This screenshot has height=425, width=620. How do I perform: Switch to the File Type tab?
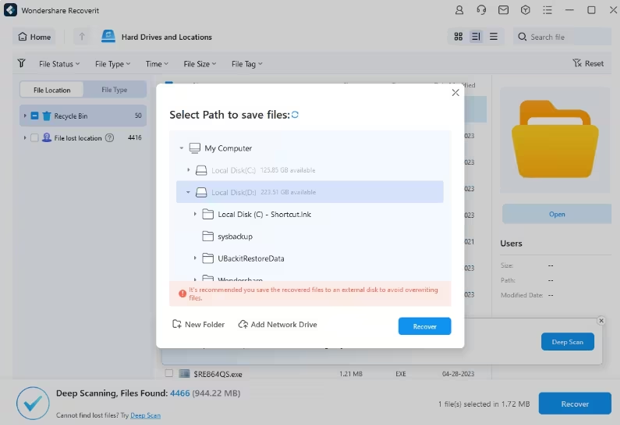[114, 90]
